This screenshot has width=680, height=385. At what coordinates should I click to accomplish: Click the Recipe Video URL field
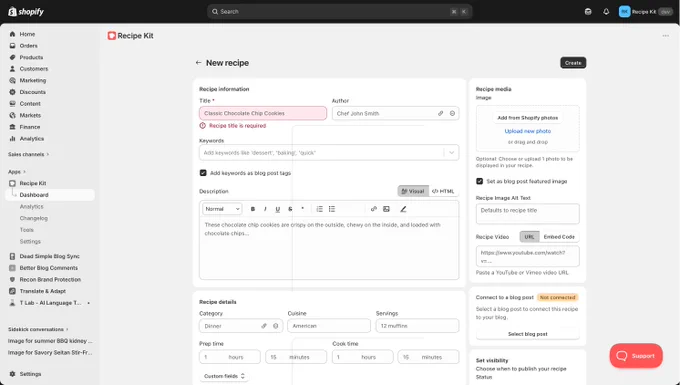pyautogui.click(x=527, y=256)
